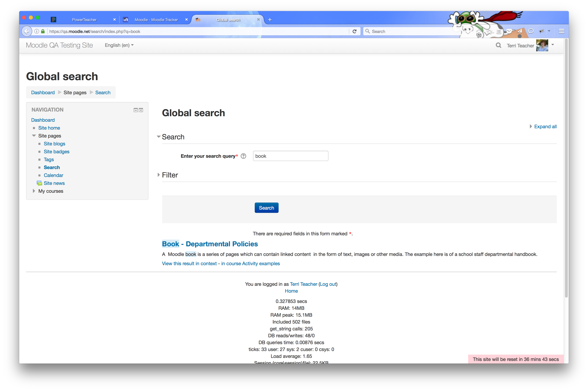Close the Global search tab
This screenshot has height=391, width=588.
click(259, 20)
